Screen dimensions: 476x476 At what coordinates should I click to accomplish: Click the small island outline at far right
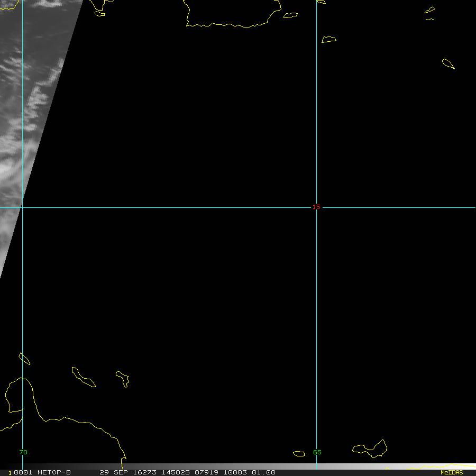point(448,63)
